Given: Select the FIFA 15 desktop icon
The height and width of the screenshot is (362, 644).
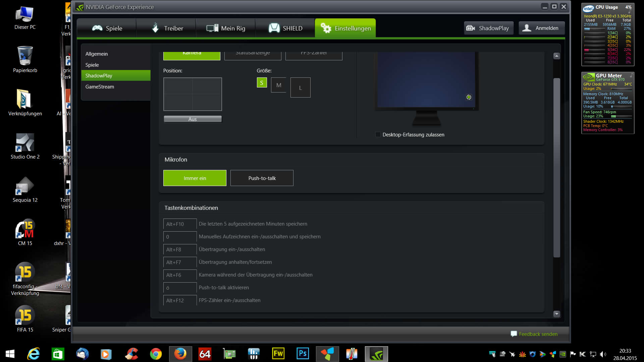Looking at the screenshot, I should (x=25, y=319).
